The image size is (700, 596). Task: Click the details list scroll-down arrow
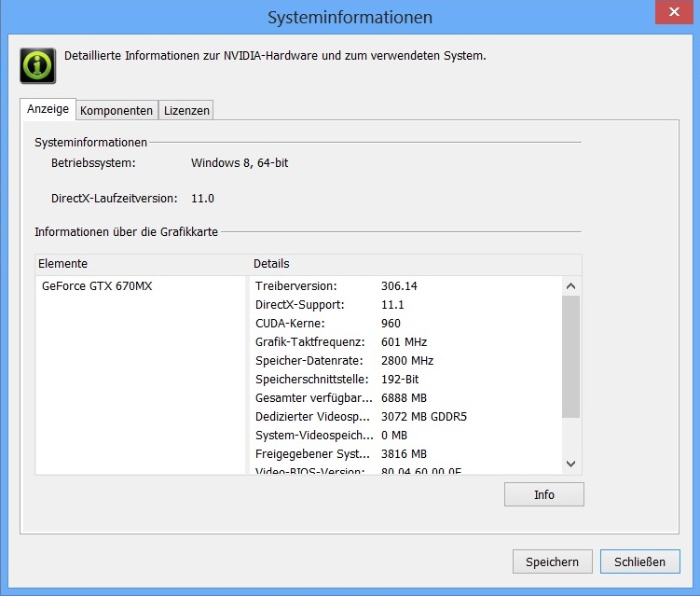570,464
